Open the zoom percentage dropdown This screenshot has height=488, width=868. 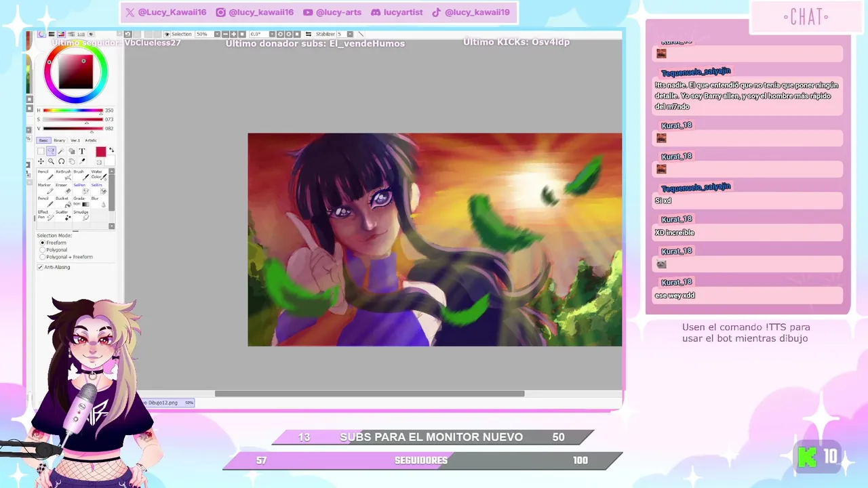click(x=217, y=34)
